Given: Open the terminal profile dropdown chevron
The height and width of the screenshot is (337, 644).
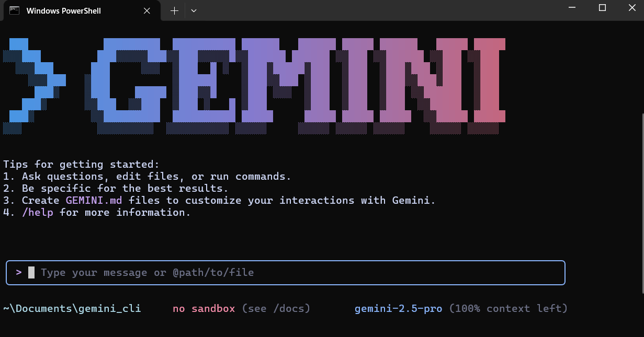Looking at the screenshot, I should click(194, 10).
